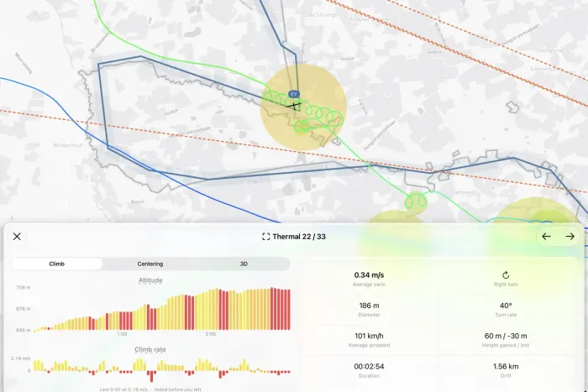
Task: Switch to the Centering tab
Action: [x=150, y=264]
